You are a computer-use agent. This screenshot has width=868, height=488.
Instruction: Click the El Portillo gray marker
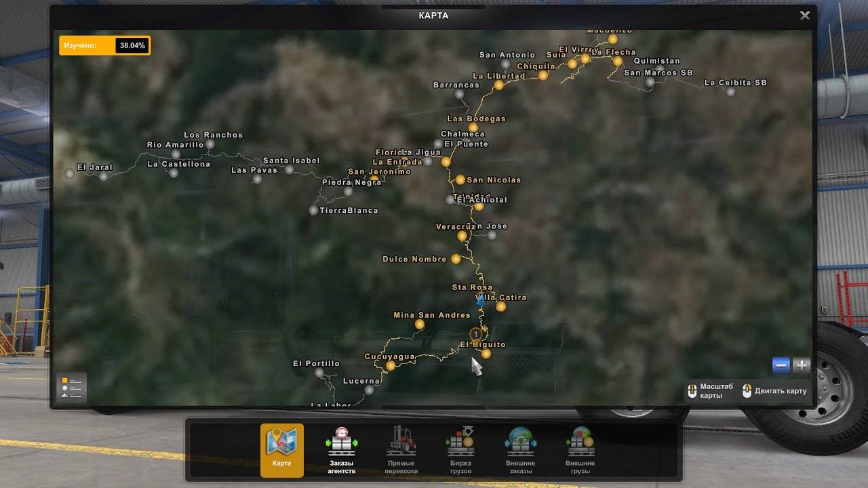[x=319, y=373]
